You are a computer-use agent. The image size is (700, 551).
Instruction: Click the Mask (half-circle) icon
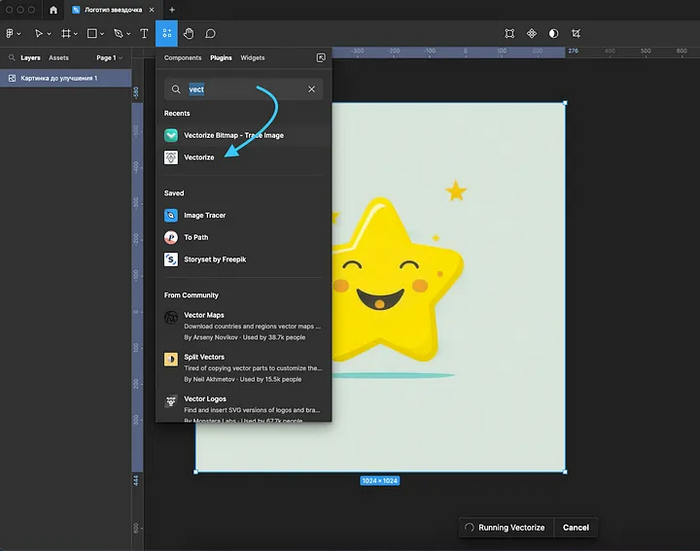[554, 33]
